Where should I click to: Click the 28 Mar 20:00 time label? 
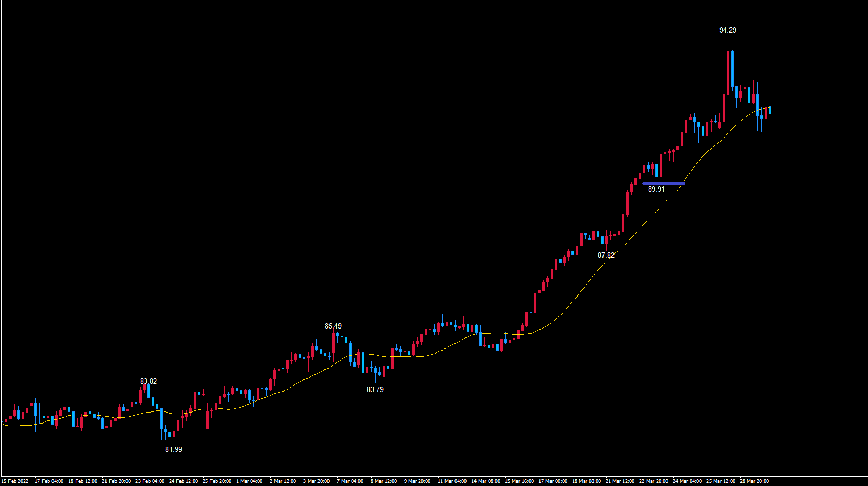click(x=754, y=481)
